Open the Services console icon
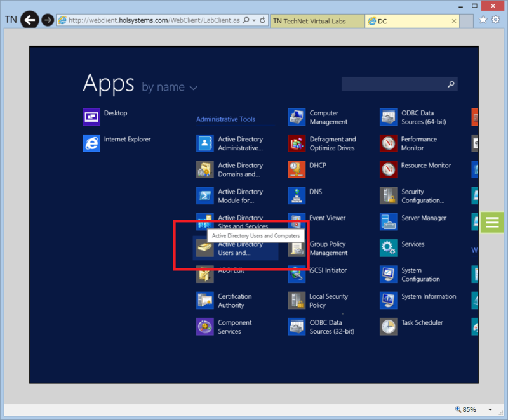 pyautogui.click(x=389, y=248)
